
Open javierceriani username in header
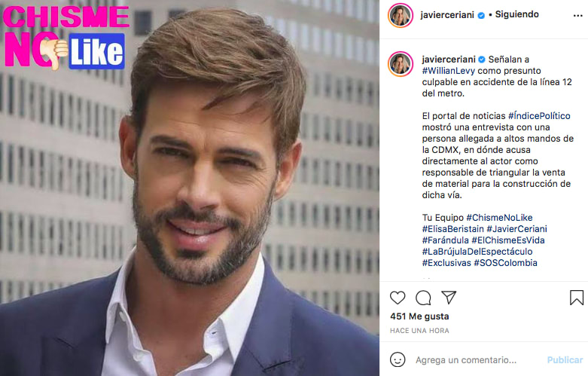pyautogui.click(x=447, y=15)
